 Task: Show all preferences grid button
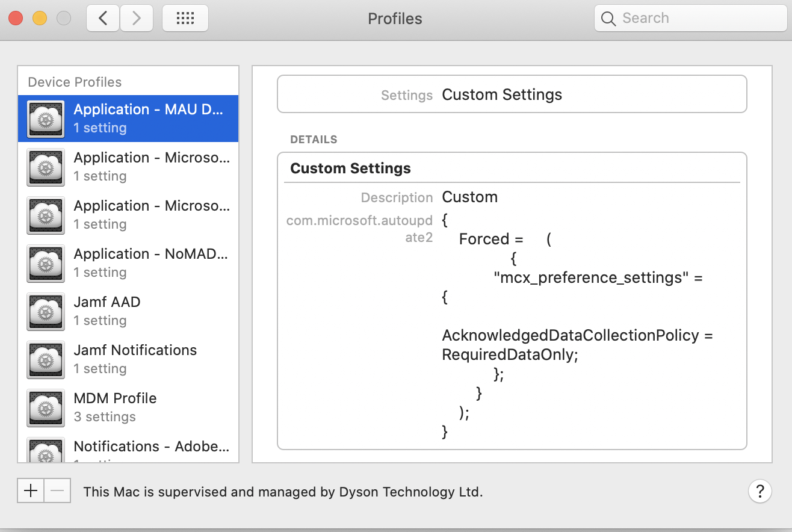[185, 19]
